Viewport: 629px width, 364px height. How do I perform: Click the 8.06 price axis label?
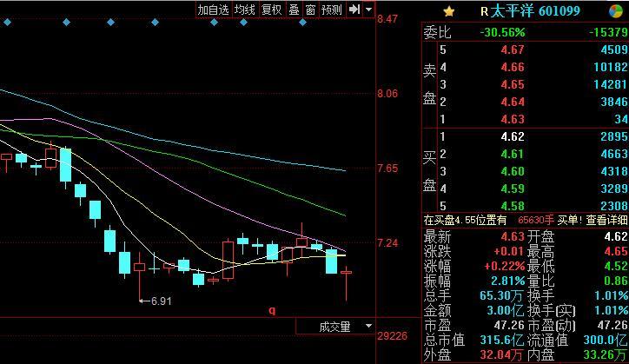pos(387,94)
